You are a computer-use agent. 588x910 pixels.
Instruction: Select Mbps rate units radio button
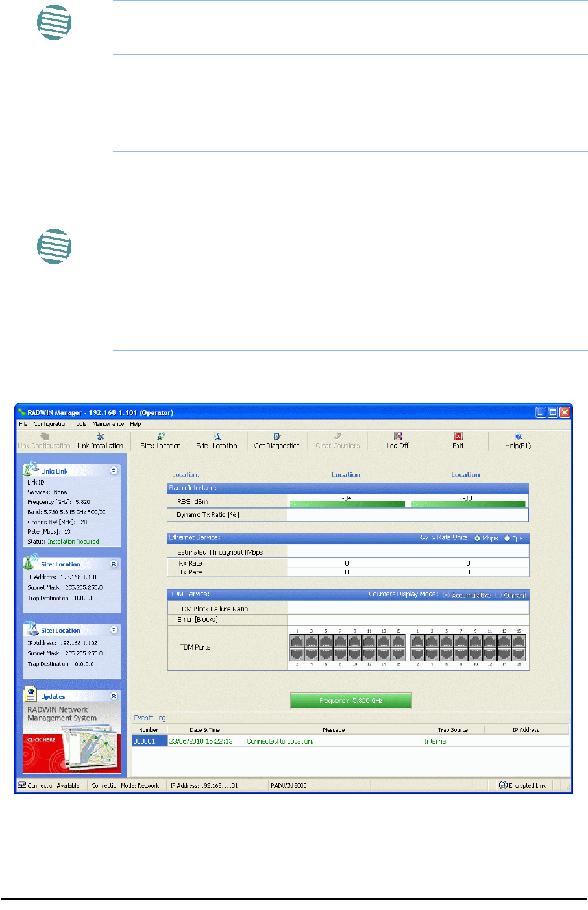478,538
